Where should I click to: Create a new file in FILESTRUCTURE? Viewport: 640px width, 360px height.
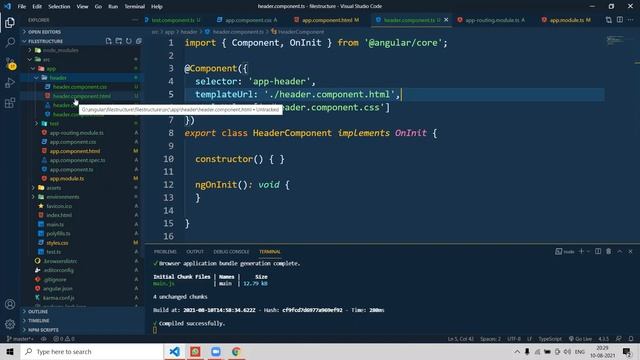tap(109, 41)
